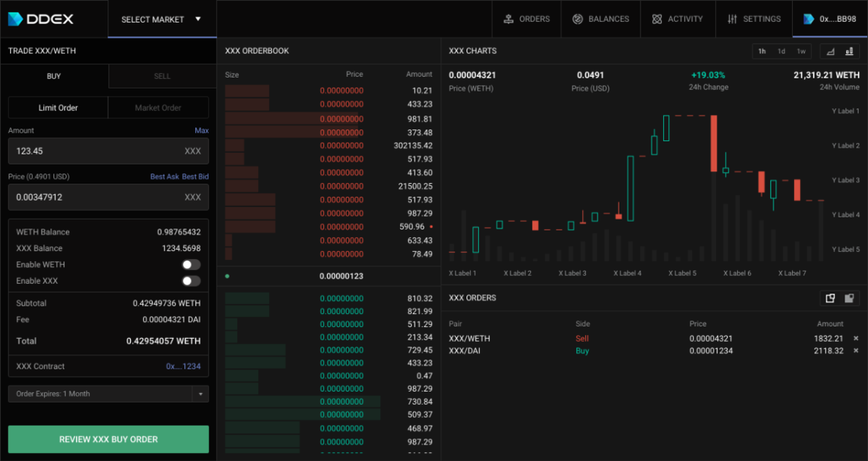868x461 pixels.
Task: Select the ask row with amount 302135.42
Action: (329, 146)
